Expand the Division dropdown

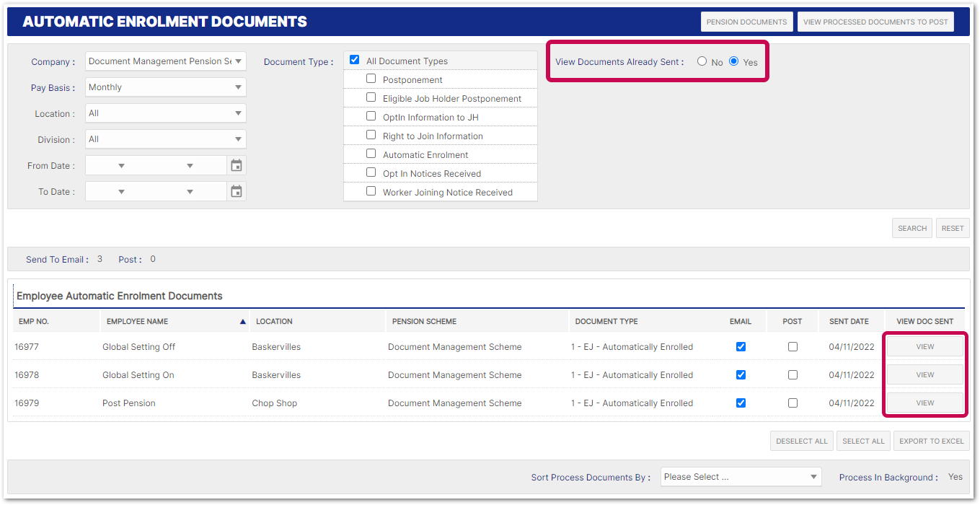pos(166,140)
